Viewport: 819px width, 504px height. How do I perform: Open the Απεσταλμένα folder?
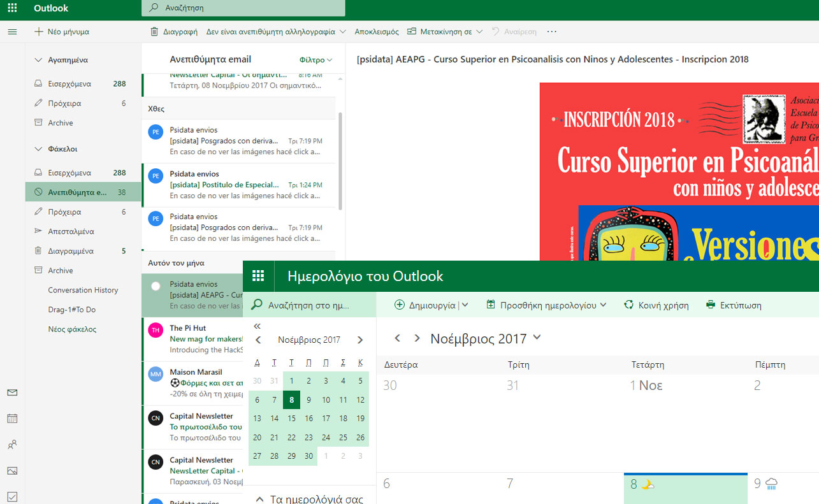tap(83, 231)
